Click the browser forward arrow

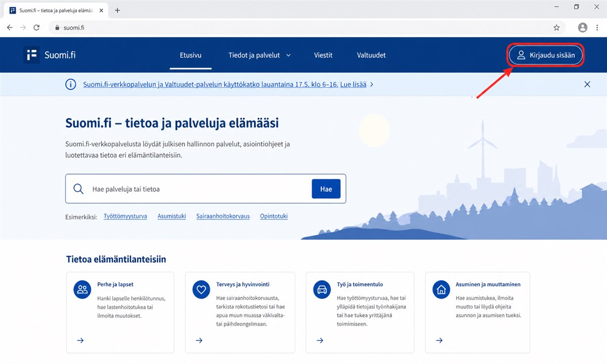(23, 28)
